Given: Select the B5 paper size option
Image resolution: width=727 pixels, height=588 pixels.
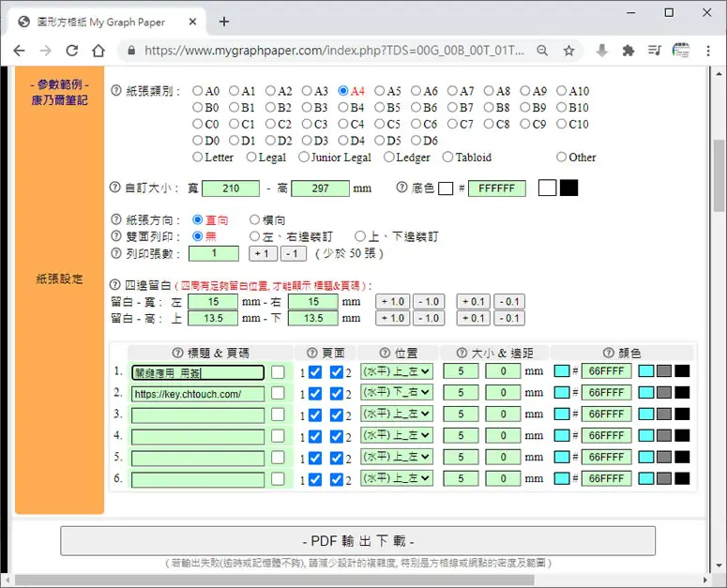Looking at the screenshot, I should click(x=380, y=107).
